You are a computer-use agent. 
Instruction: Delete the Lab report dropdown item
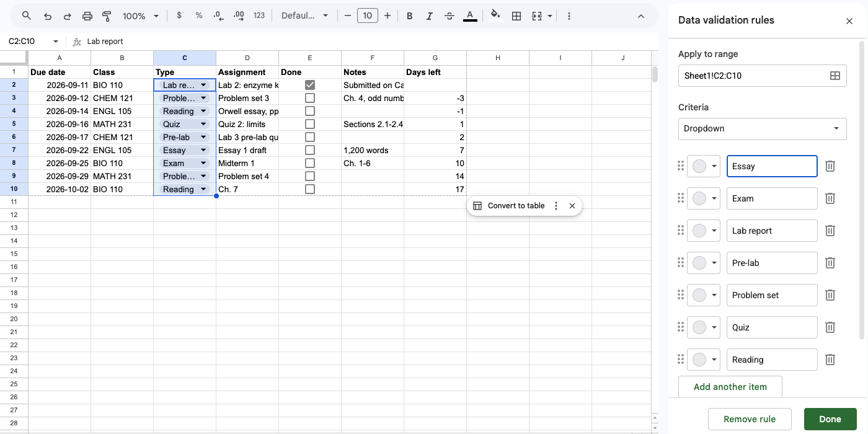830,231
